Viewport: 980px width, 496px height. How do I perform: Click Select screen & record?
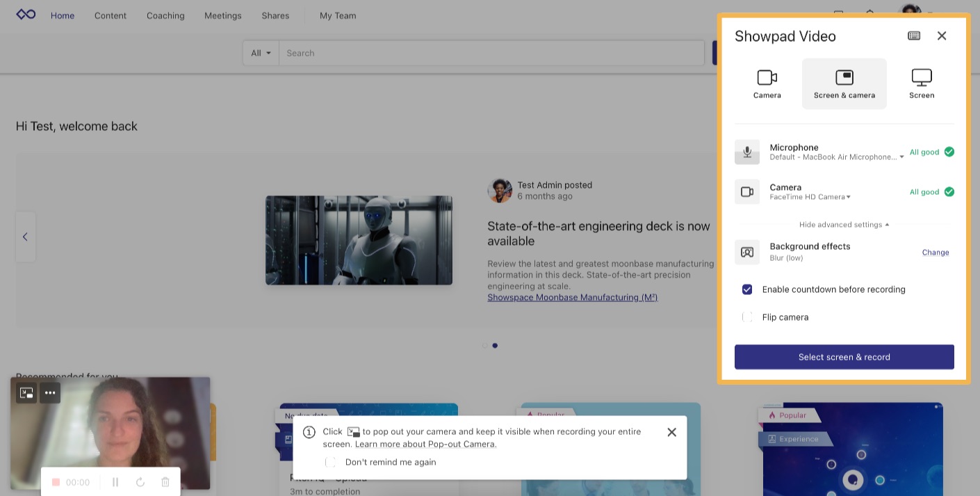[844, 357]
